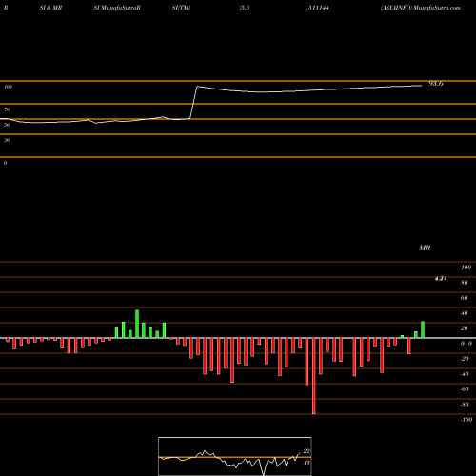Click the RSI current value '93.6'
Image resolution: width=476 pixels, height=476 pixels.
point(436,84)
